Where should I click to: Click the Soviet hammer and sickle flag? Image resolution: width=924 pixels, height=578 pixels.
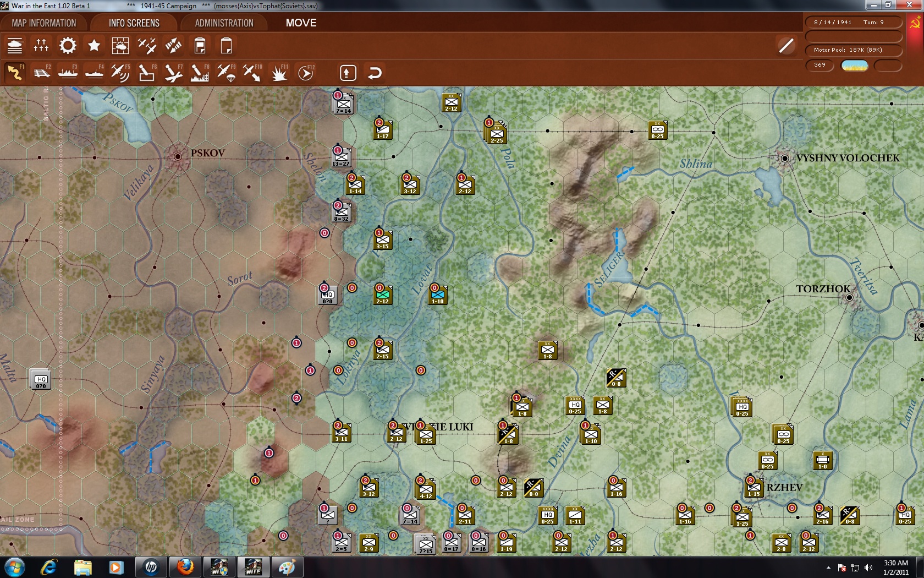[916, 23]
